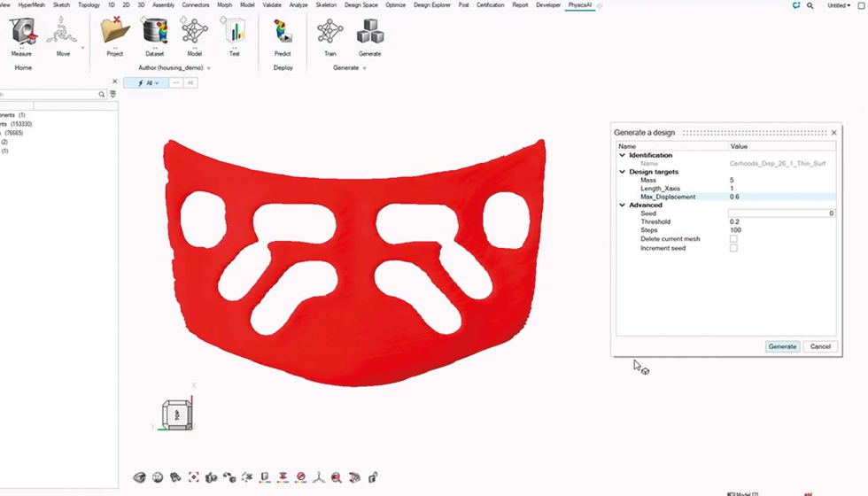Switch to the Design Explorer tab
Image resolution: width=868 pixels, height=496 pixels.
432,5
